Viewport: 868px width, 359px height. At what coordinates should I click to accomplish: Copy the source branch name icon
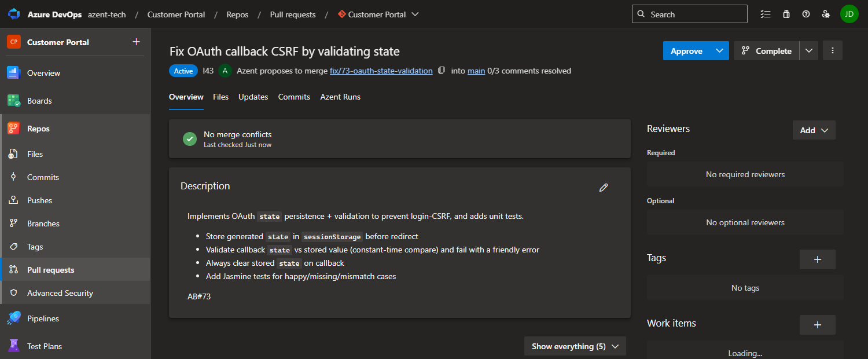[x=442, y=71]
